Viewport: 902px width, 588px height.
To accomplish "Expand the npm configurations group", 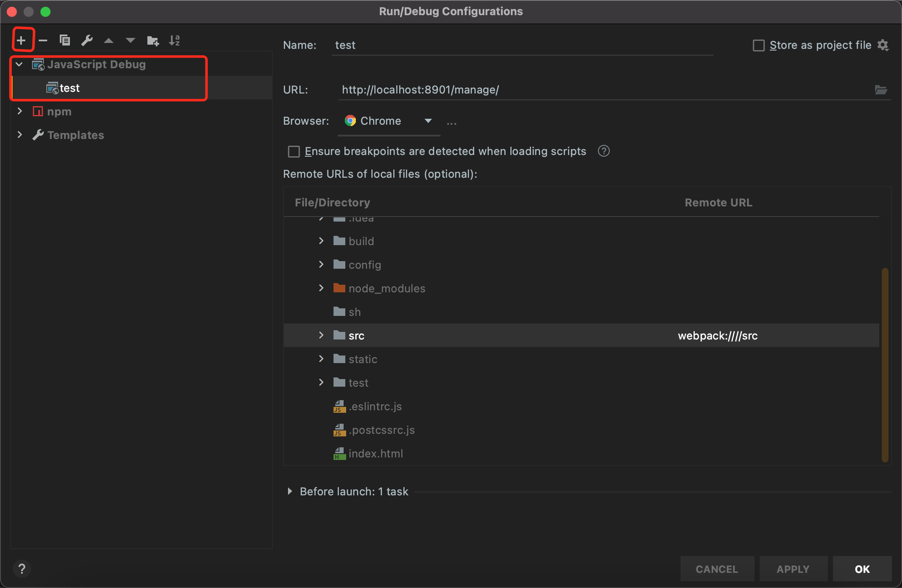I will pos(19,111).
